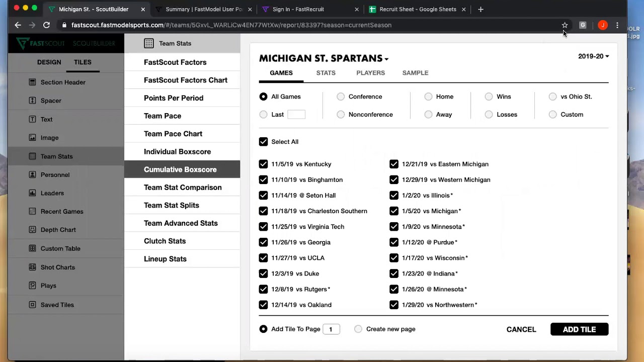Toggle the Select All checkbox

tap(263, 142)
